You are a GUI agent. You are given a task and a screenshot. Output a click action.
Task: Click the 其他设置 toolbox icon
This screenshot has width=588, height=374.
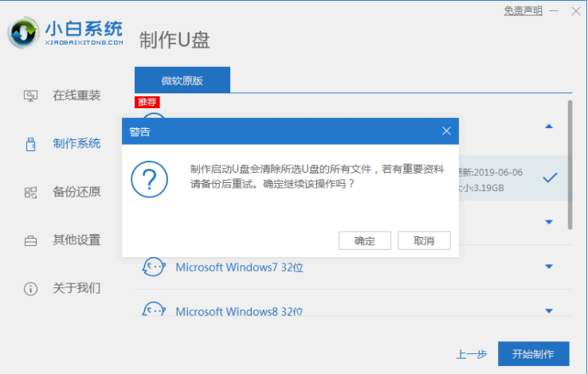[30, 241]
